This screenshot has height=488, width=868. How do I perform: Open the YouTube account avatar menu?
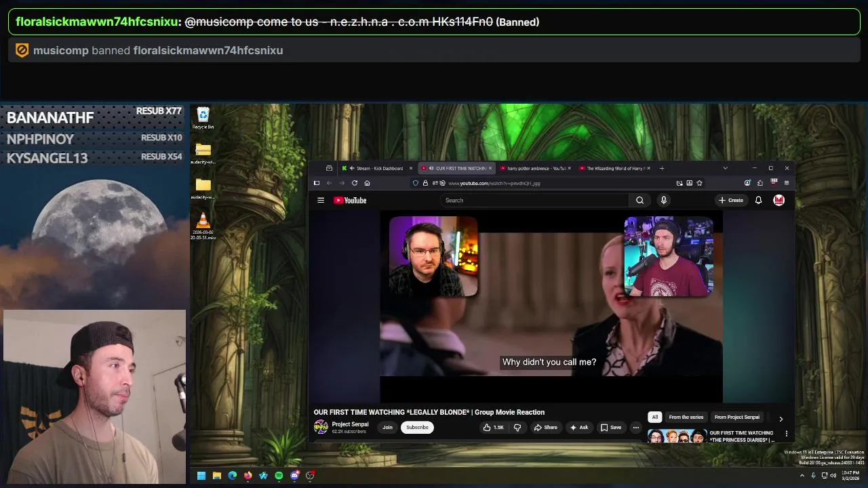coord(779,200)
